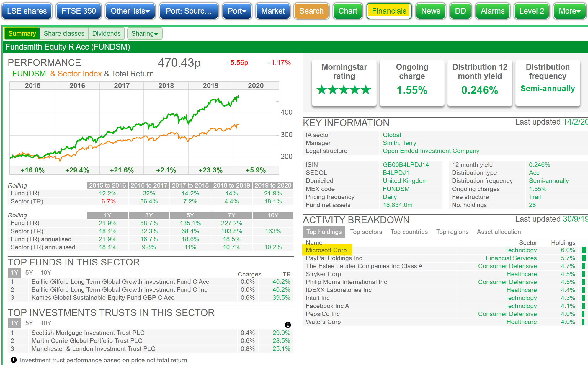Select 5Y under Top Investment Trusts
Viewport: 588px width, 365px height.
[29, 323]
